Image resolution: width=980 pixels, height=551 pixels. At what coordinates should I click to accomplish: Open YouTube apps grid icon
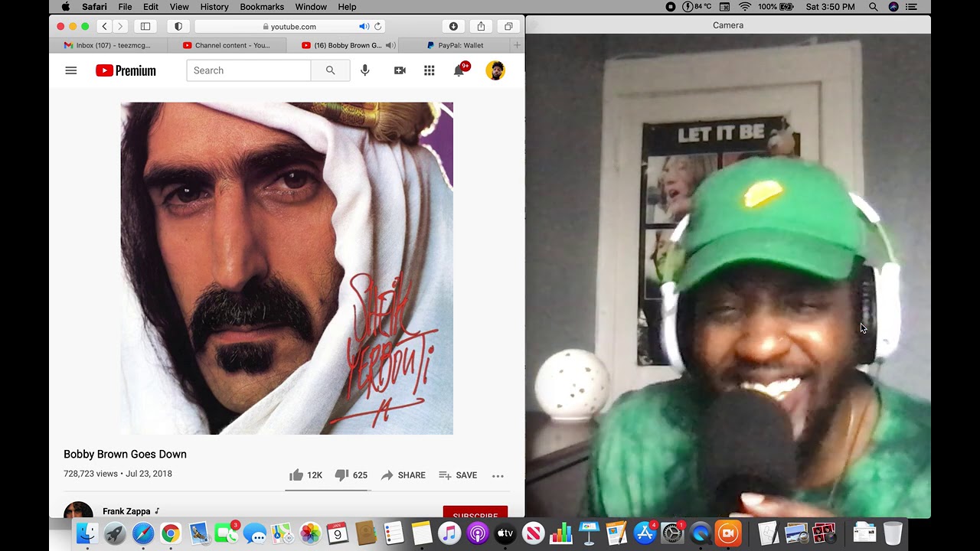430,70
